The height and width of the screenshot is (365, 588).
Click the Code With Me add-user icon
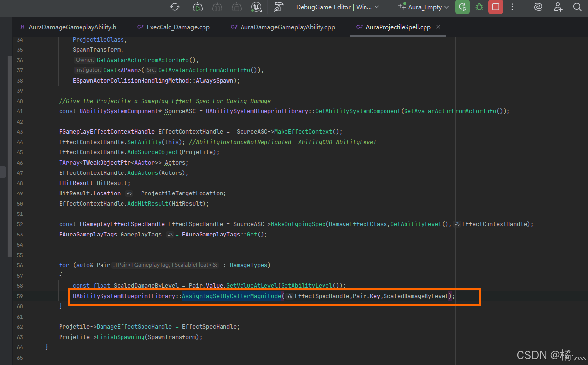558,7
